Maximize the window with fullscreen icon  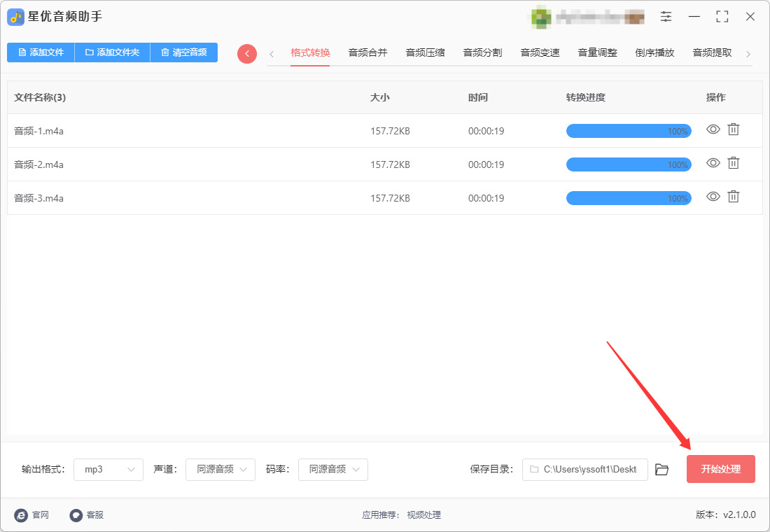click(722, 17)
